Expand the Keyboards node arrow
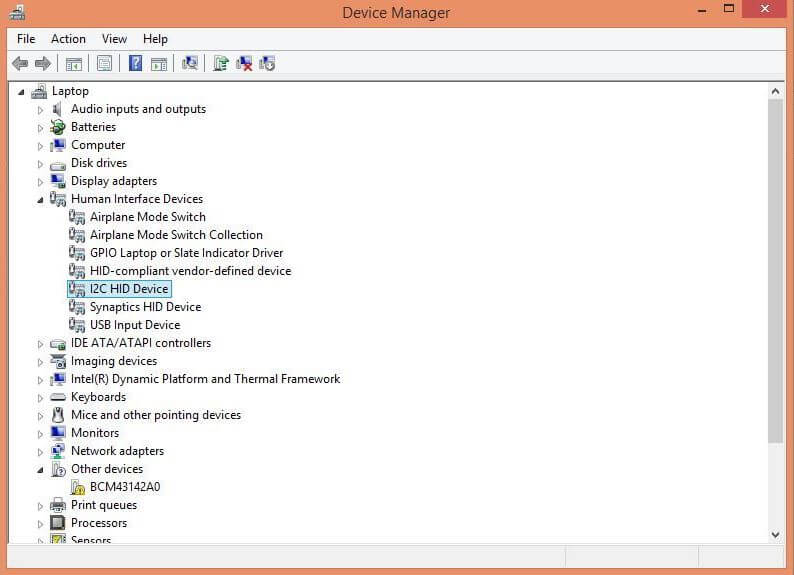 (41, 398)
